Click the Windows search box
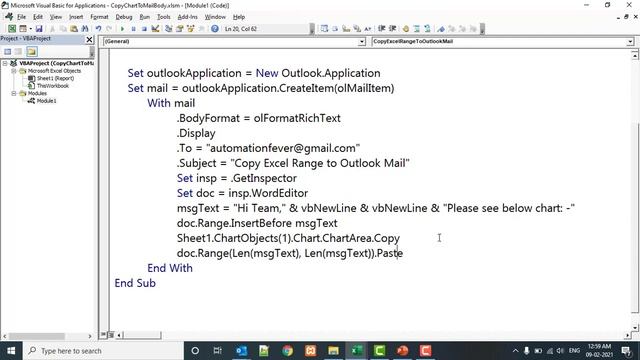Screen dimensions: 640x360 pyautogui.click(x=103, y=351)
